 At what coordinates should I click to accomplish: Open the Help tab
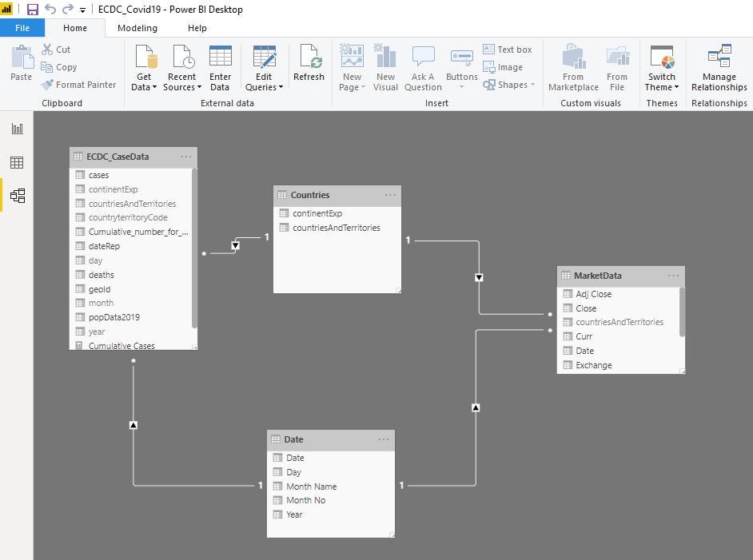tap(197, 28)
